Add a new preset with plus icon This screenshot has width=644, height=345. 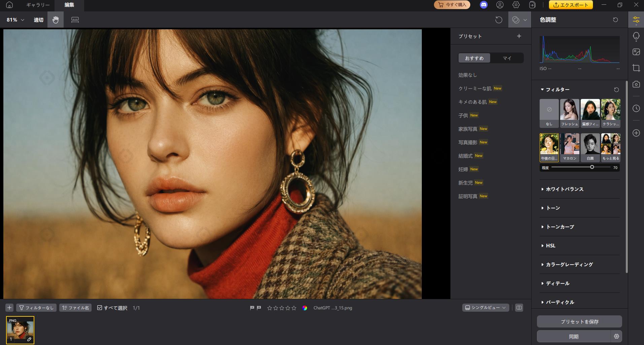click(519, 36)
